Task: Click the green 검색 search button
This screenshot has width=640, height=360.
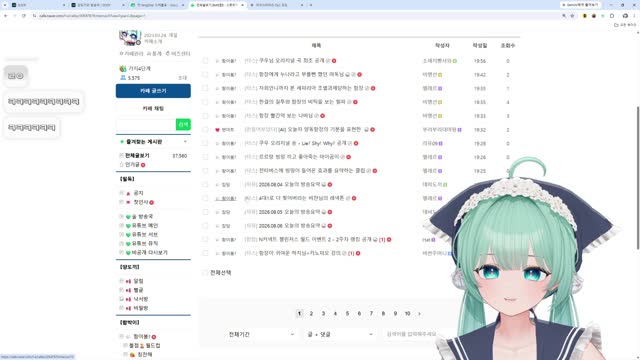Action: 183,124
